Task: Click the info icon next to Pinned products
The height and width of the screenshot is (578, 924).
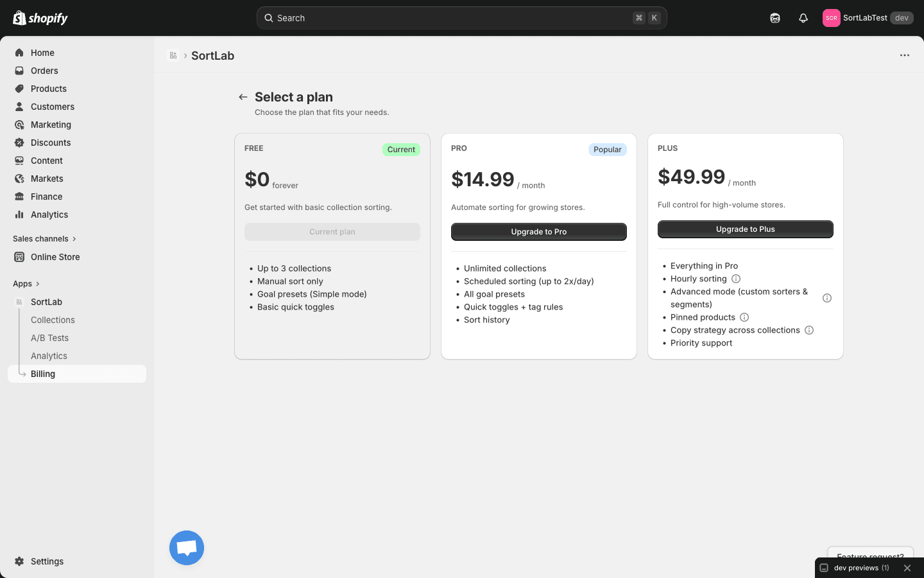Action: pos(744,317)
